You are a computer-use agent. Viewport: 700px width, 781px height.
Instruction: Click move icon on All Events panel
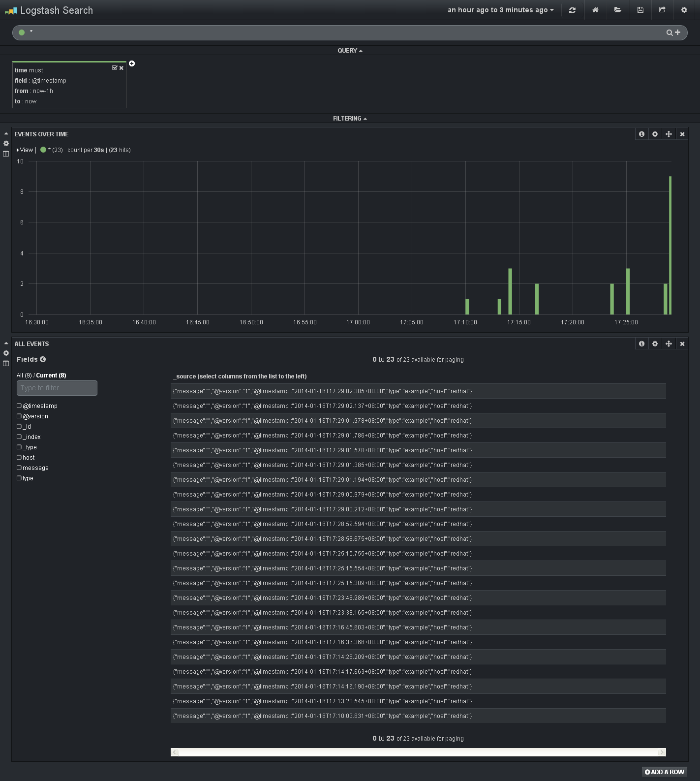click(x=669, y=344)
